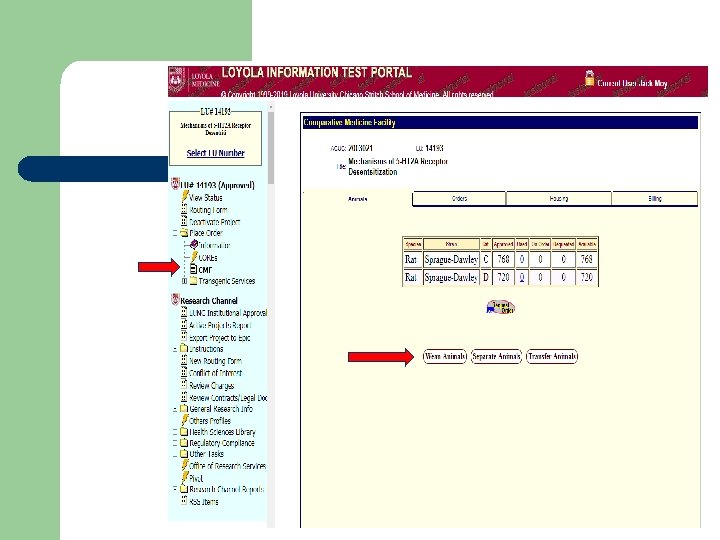The height and width of the screenshot is (540, 720).
Task: Switch to the Housing tab
Action: (558, 198)
